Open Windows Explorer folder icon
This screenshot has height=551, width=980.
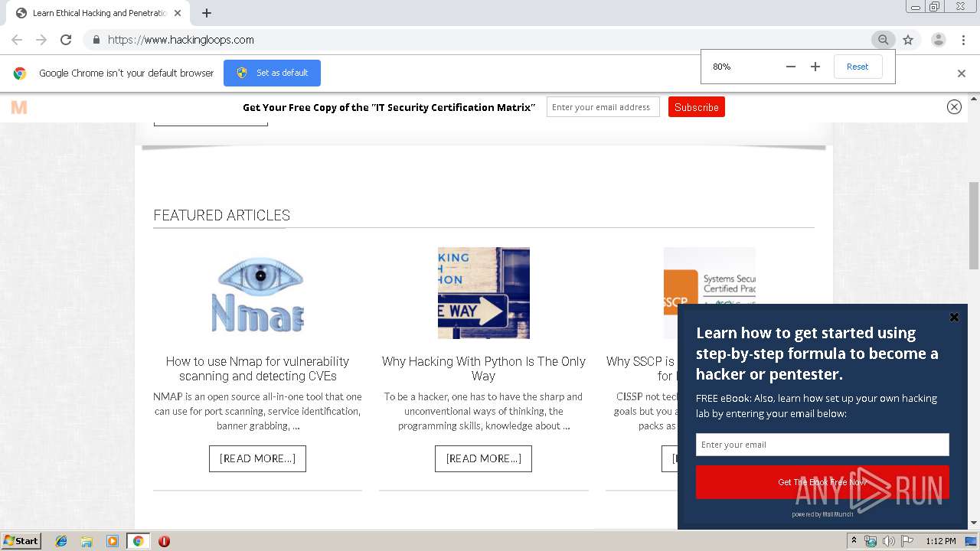(87, 541)
